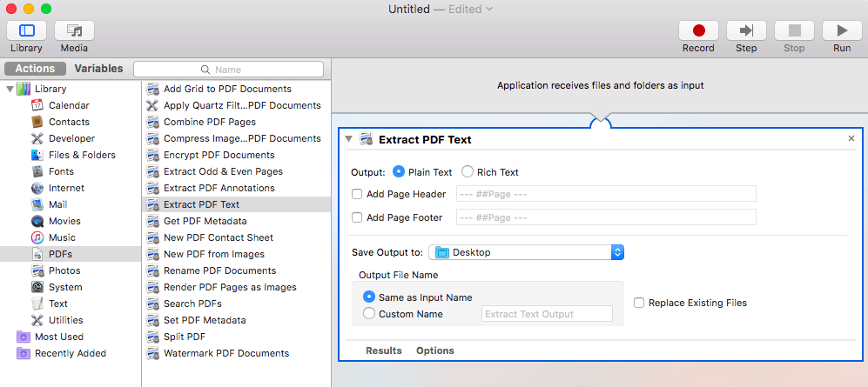
Task: Click the Name search field
Action: point(229,69)
